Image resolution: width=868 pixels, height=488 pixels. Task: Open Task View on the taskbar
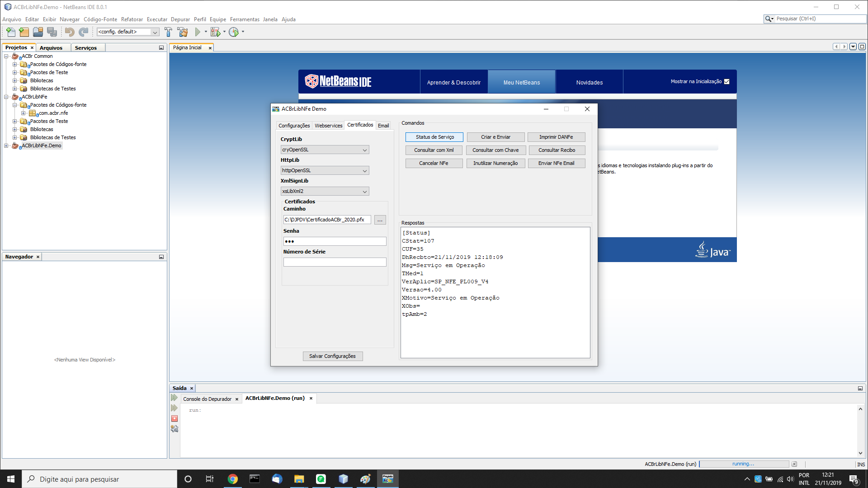(x=209, y=479)
